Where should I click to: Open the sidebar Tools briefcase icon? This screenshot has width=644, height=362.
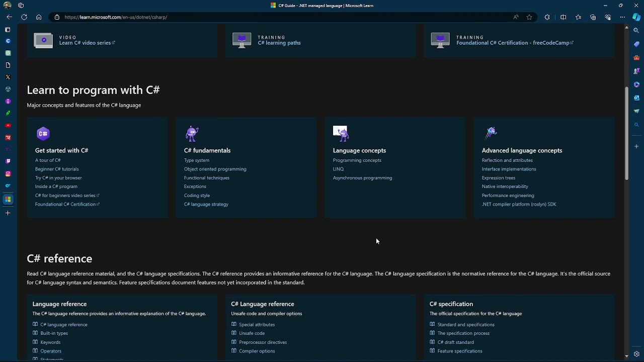pos(636,57)
